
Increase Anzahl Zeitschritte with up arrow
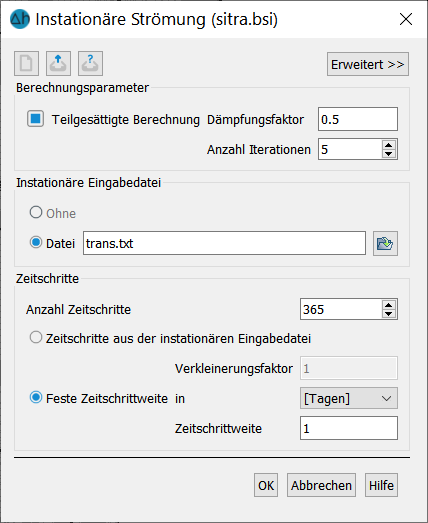pyautogui.click(x=388, y=305)
